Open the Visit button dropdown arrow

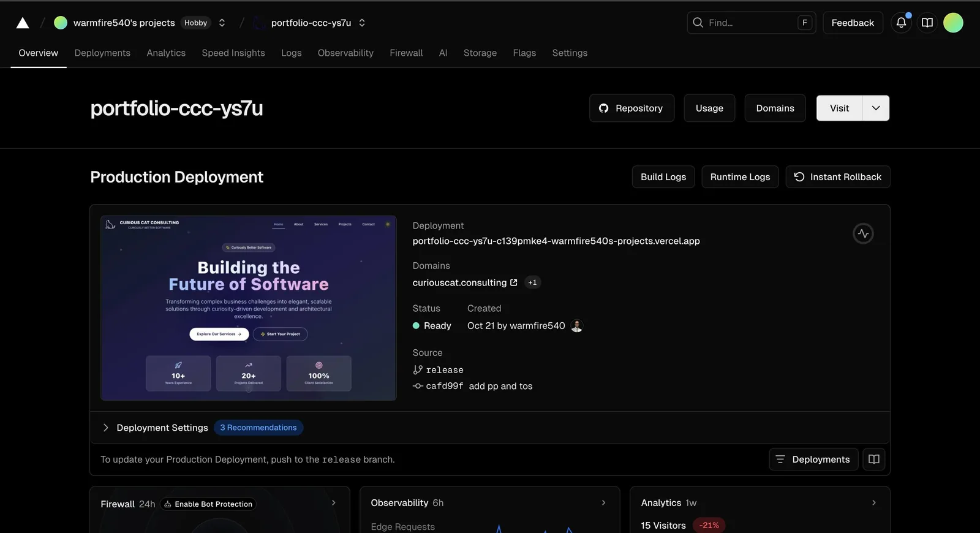pyautogui.click(x=876, y=108)
